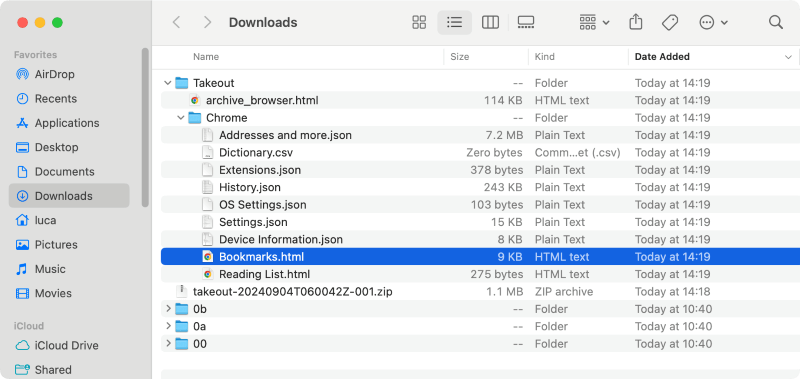Viewport: 800px width, 379px height.
Task: Switch to column view
Action: [490, 22]
